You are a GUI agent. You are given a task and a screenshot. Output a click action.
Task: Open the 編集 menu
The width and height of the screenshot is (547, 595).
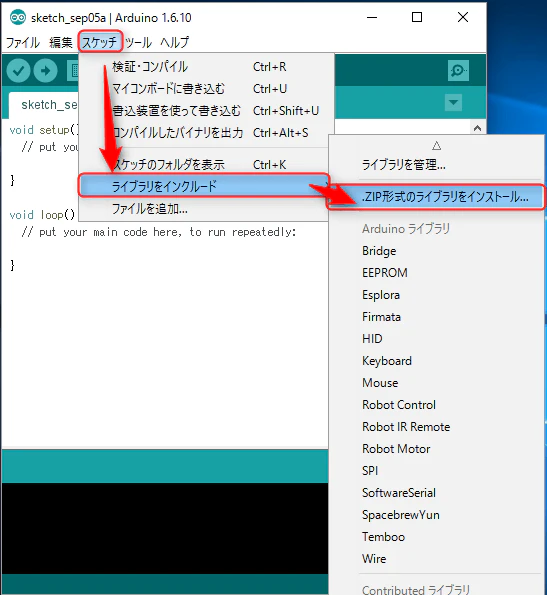pos(61,42)
